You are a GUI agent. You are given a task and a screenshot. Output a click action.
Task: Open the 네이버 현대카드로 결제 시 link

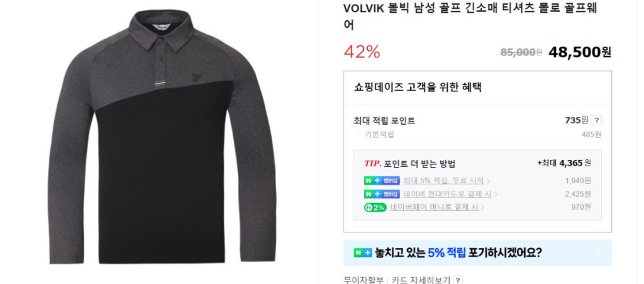(447, 194)
